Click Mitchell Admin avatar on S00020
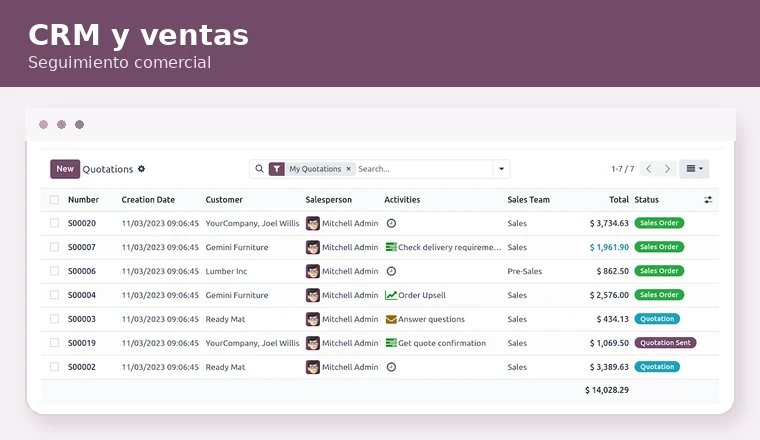 (313, 223)
